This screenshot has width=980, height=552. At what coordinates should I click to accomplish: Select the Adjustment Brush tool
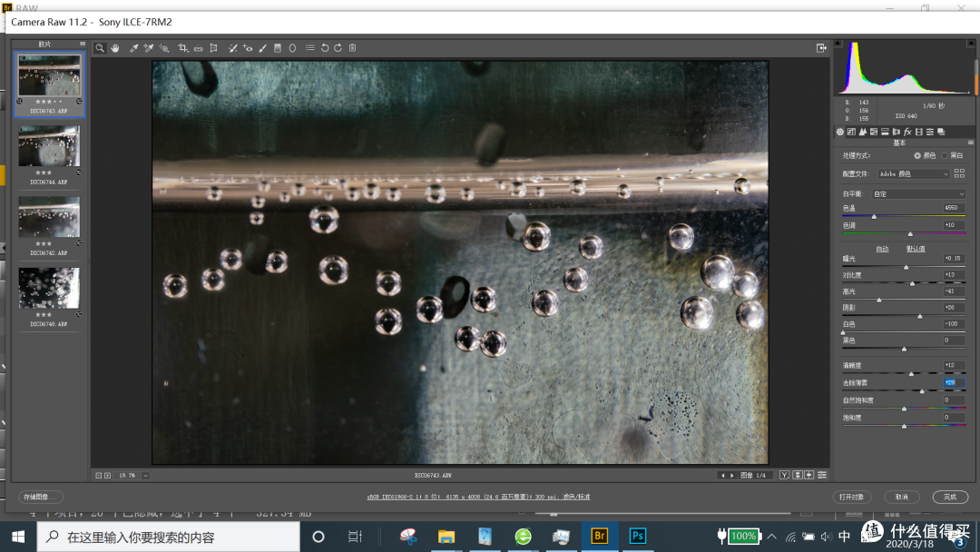click(262, 48)
